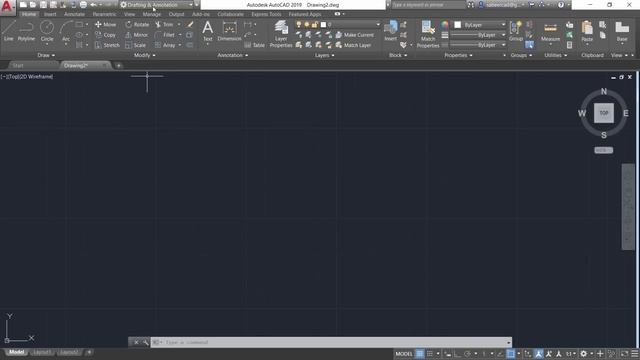Activate the Stretch command
Screen dimensions: 640x360
[107, 45]
